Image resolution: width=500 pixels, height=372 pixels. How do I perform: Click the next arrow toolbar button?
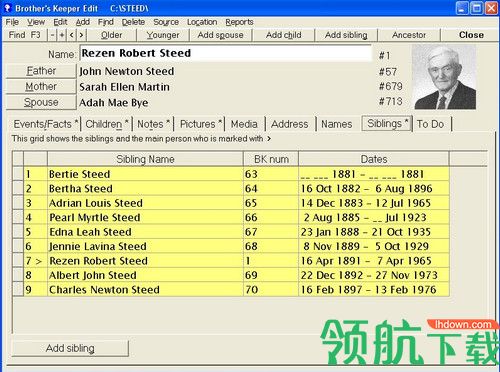point(81,35)
